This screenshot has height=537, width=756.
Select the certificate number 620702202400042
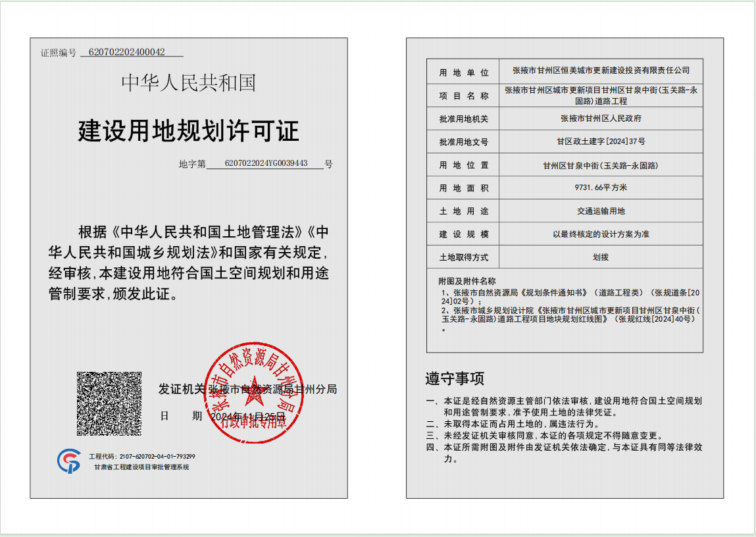127,52
